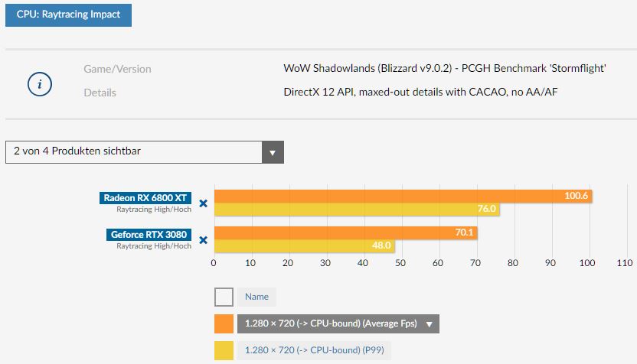637x364 pixels.
Task: Remove Radeon RX 6800 XT with X icon
Action: 204,203
